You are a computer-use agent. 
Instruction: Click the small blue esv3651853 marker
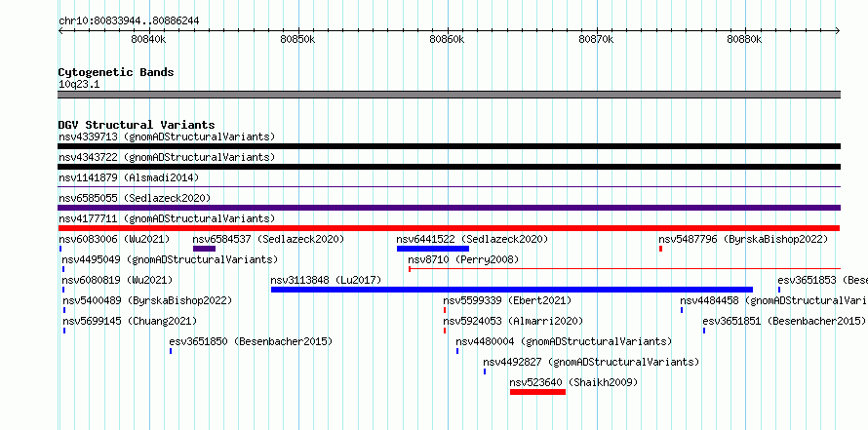[779, 290]
